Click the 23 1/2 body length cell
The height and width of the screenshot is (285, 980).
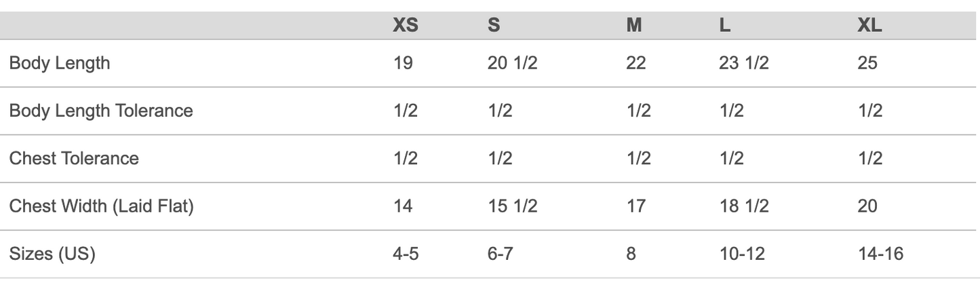click(x=744, y=63)
